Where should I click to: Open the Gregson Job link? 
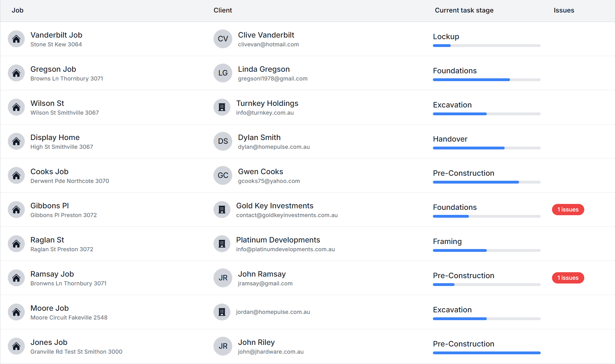coord(53,69)
